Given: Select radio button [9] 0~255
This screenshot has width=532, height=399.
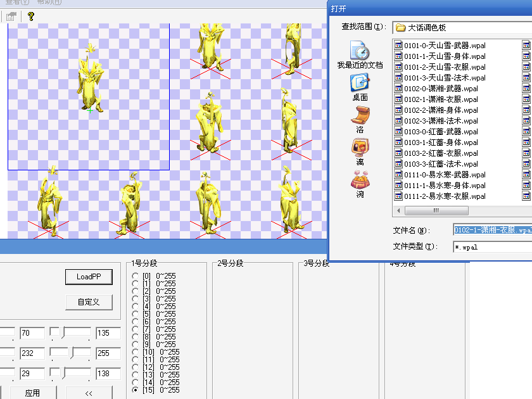Looking at the screenshot, I should (136, 345).
